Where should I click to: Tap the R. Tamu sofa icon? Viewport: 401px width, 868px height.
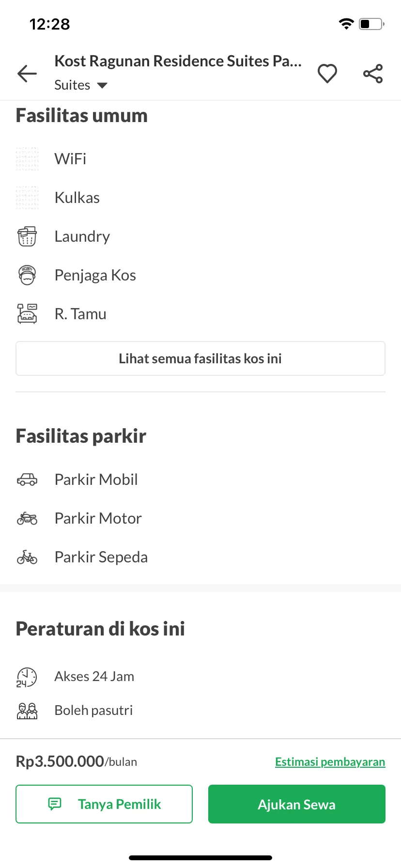(x=27, y=314)
